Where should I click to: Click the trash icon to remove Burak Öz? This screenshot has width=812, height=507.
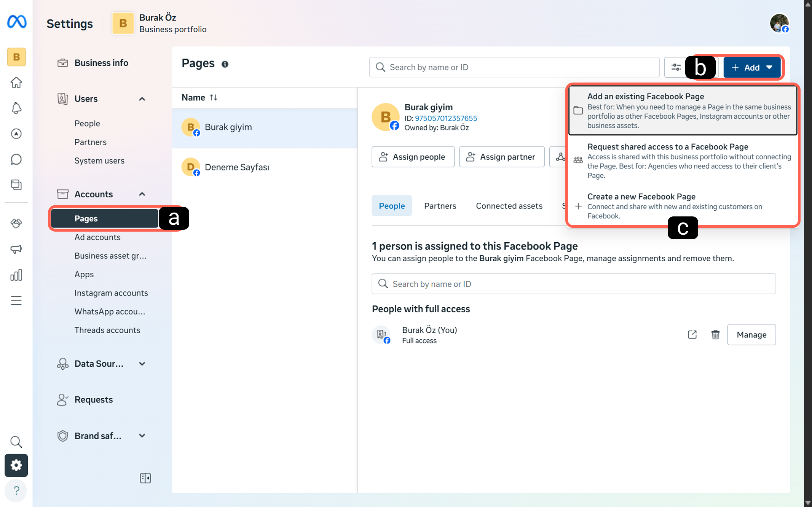coord(715,335)
